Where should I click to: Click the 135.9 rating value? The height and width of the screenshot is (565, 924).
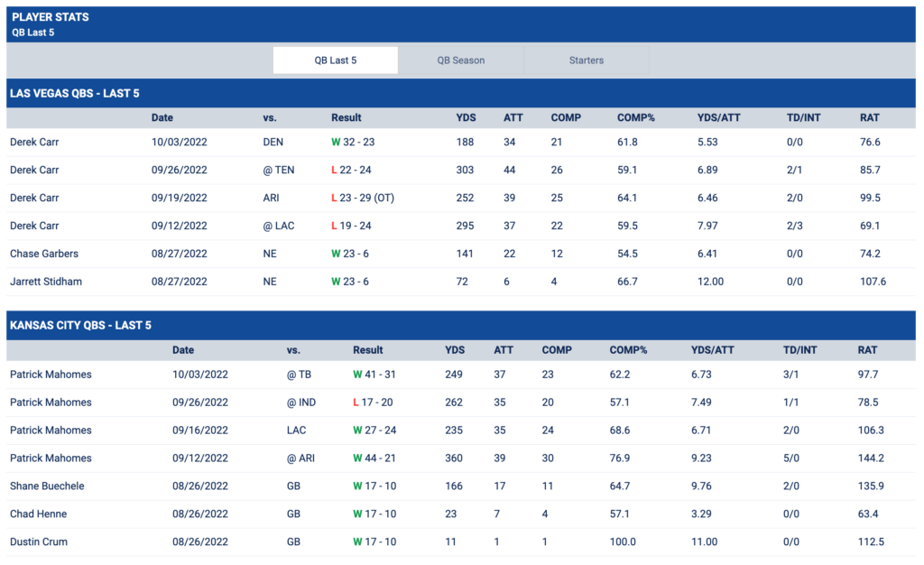871,486
